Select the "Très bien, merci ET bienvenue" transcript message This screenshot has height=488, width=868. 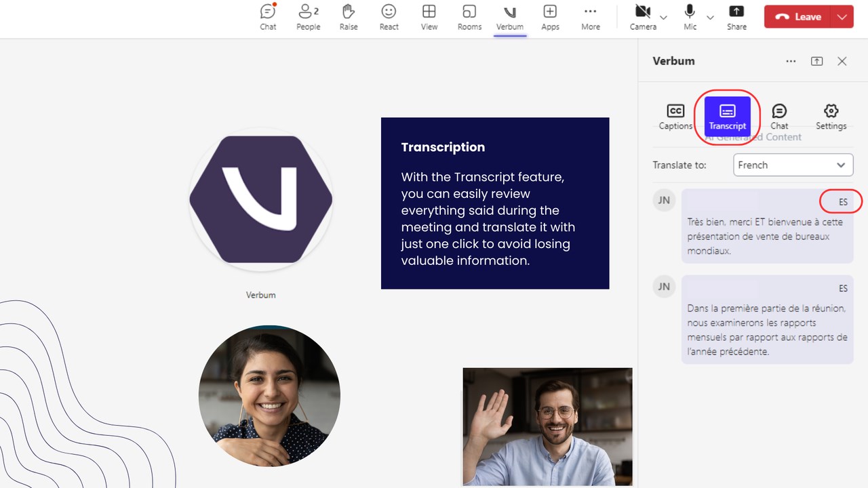(x=767, y=226)
